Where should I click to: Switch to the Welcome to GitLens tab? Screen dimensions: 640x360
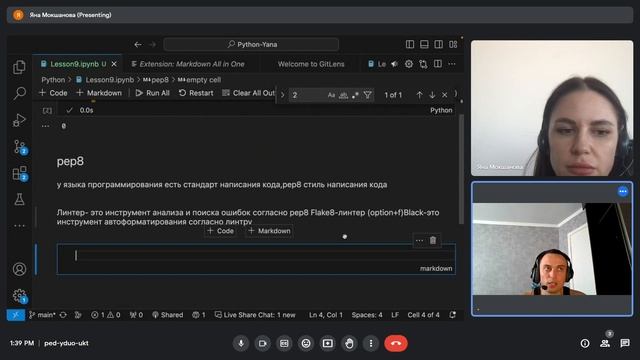311,64
